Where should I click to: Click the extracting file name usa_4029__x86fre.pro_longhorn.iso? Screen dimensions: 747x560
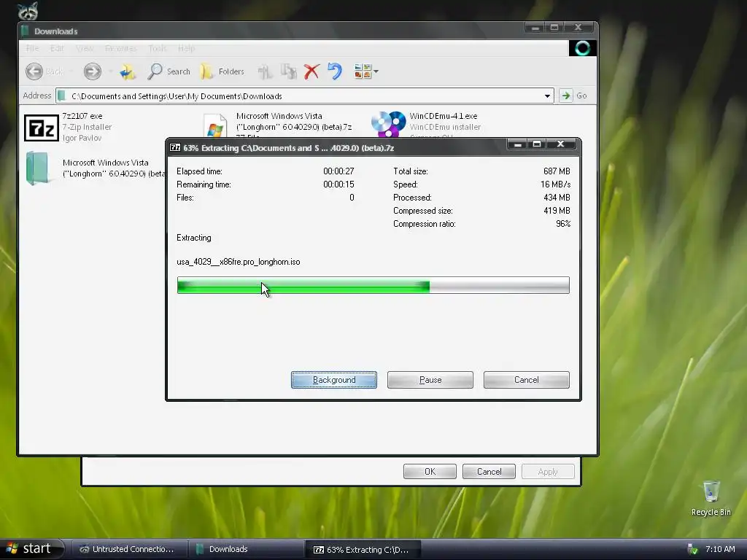click(239, 262)
